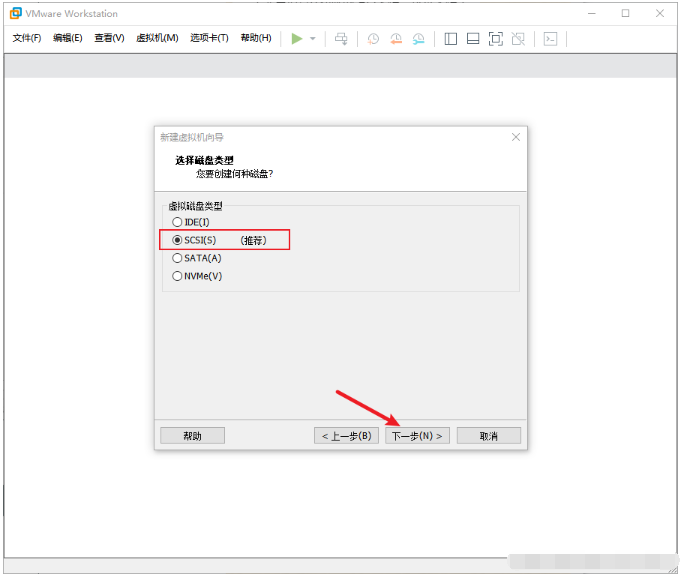Toggle the library sidebar panel icon
The width and height of the screenshot is (680, 578).
pos(450,38)
